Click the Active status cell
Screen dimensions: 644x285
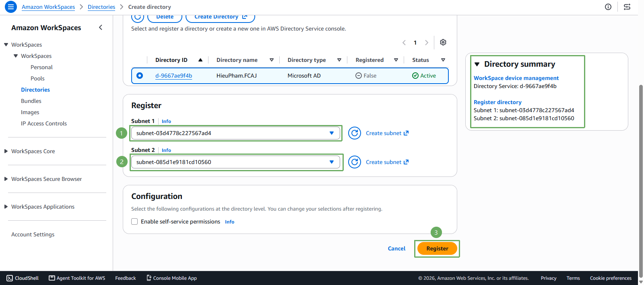pyautogui.click(x=424, y=76)
